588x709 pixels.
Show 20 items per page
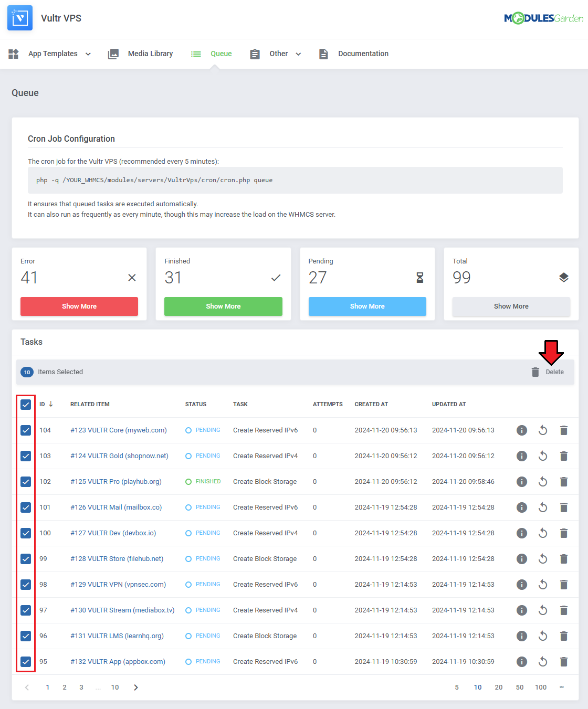click(x=499, y=687)
